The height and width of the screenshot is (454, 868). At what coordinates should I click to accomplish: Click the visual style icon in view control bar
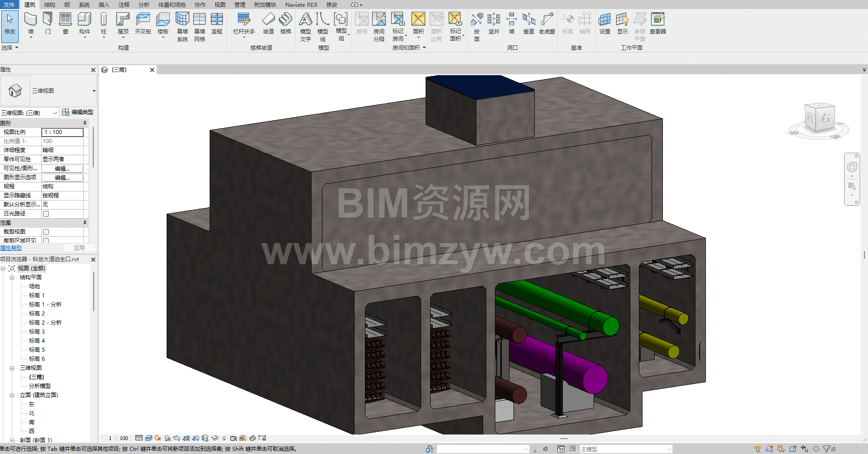pos(149,438)
